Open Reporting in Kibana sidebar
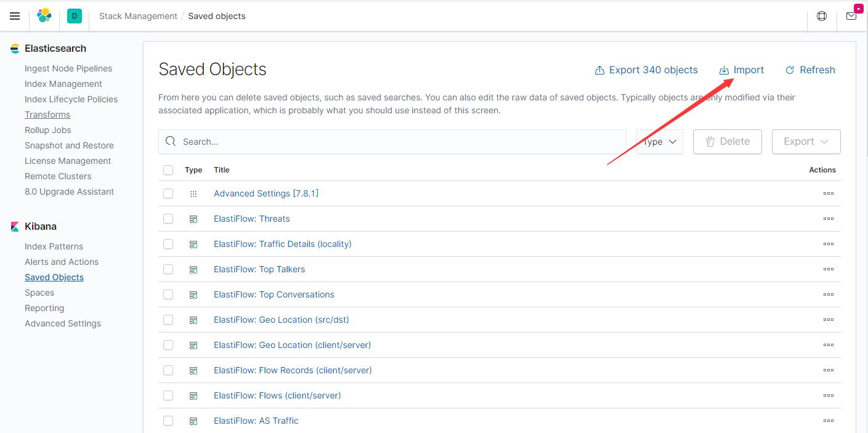This screenshot has width=868, height=433. (x=44, y=308)
